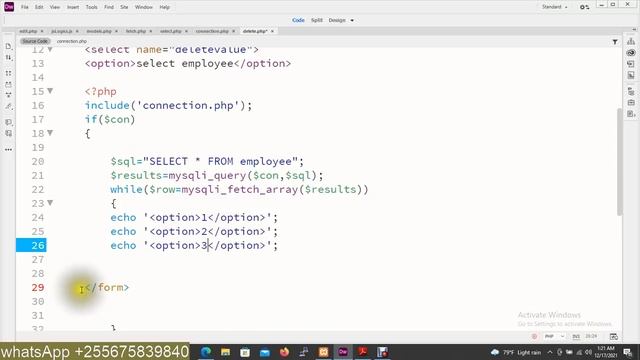Open related file connection.php

point(72,41)
